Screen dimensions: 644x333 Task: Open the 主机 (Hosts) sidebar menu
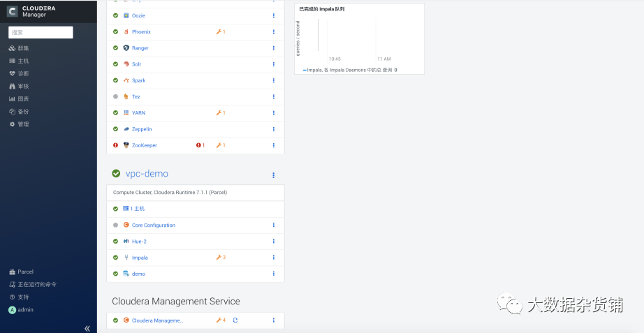tap(19, 61)
